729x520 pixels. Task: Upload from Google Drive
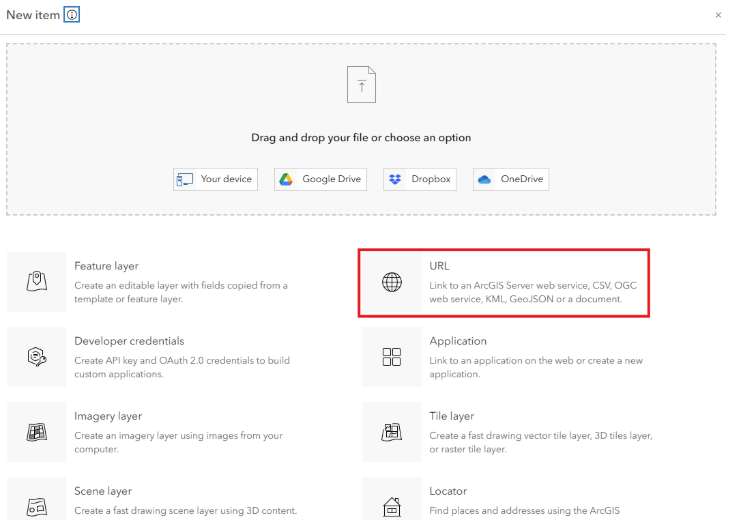click(319, 179)
